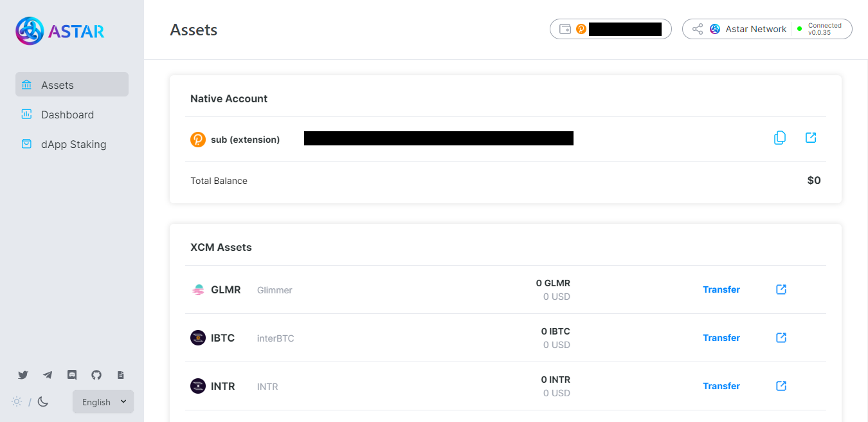Image resolution: width=868 pixels, height=422 pixels.
Task: Go to Dashboard in sidebar
Action: (67, 115)
